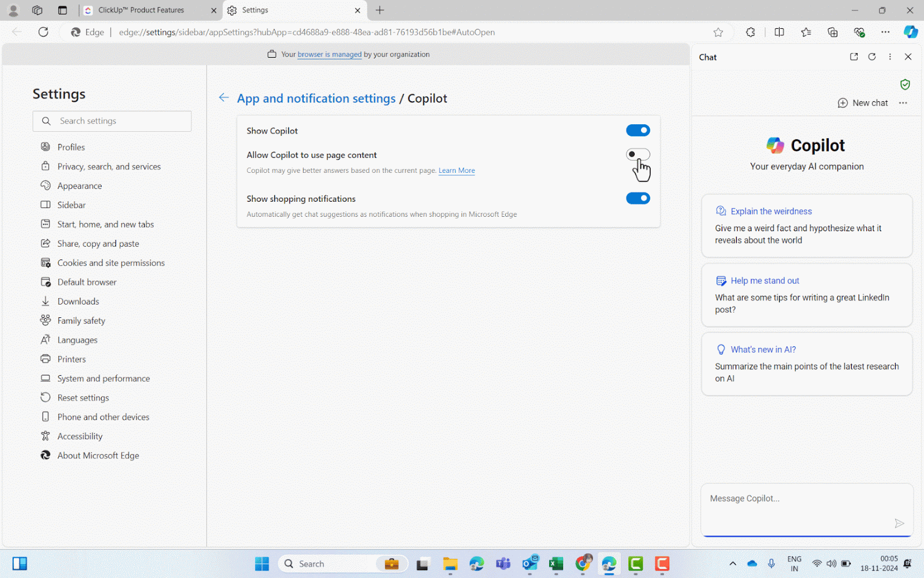
Task: Open Tab actions menu icon
Action: 62,10
